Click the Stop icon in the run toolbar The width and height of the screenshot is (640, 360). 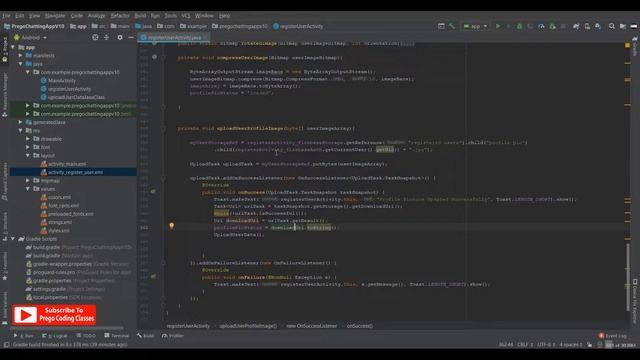click(563, 26)
